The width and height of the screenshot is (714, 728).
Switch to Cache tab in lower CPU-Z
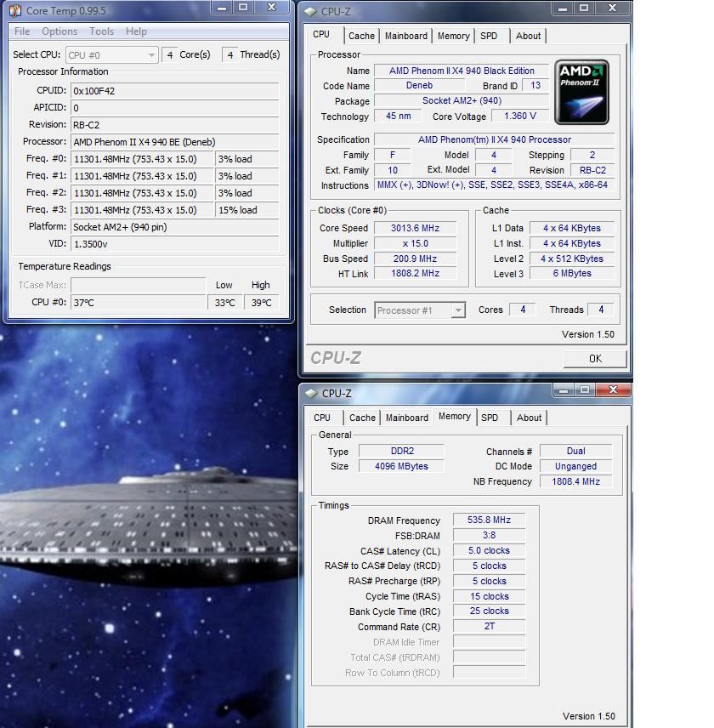362,418
